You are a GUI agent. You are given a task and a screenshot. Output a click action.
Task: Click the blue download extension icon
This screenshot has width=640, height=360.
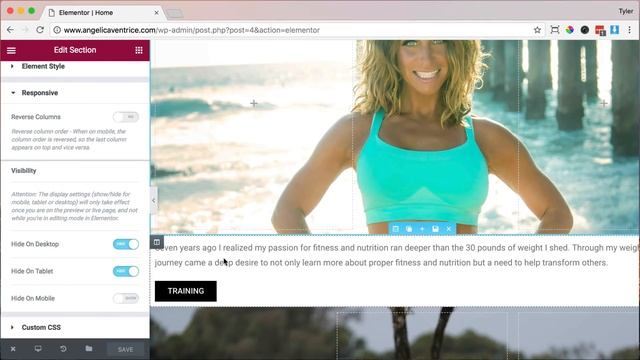(615, 30)
